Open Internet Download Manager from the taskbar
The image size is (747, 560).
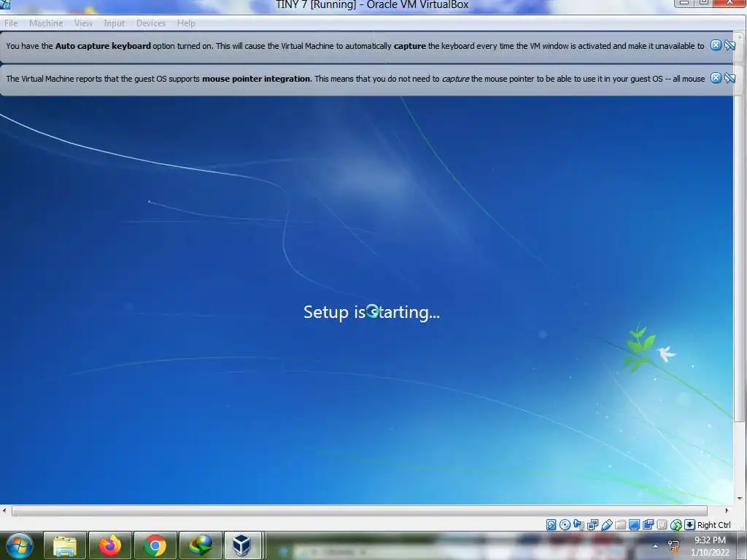201,545
